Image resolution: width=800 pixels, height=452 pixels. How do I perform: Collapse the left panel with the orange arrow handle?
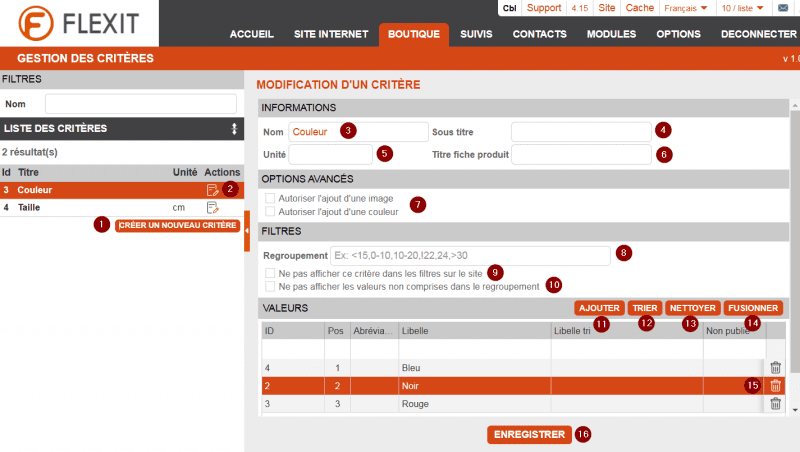(x=247, y=231)
